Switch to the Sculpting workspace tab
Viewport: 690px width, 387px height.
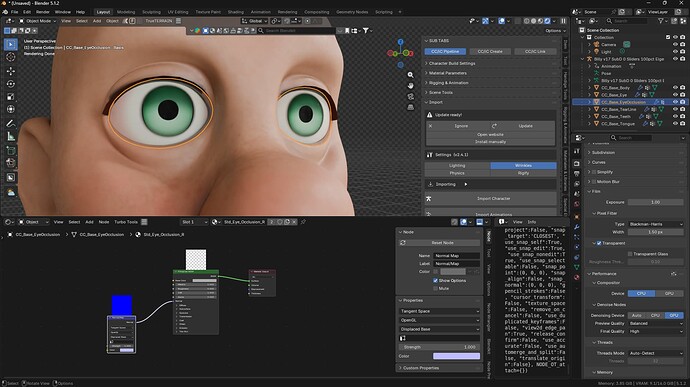151,12
